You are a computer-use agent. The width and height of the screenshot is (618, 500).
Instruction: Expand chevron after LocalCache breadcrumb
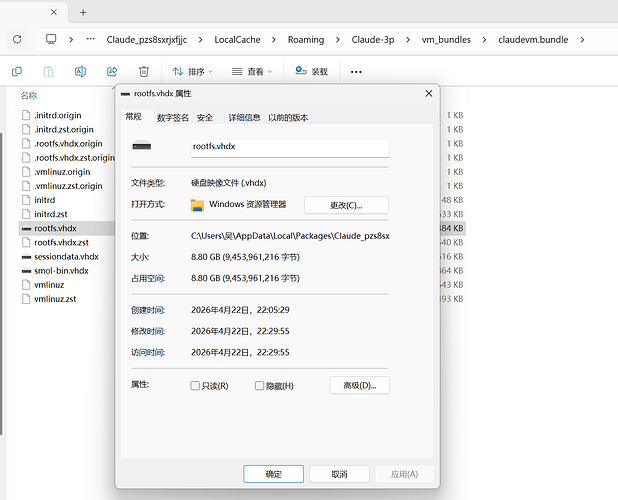click(274, 40)
